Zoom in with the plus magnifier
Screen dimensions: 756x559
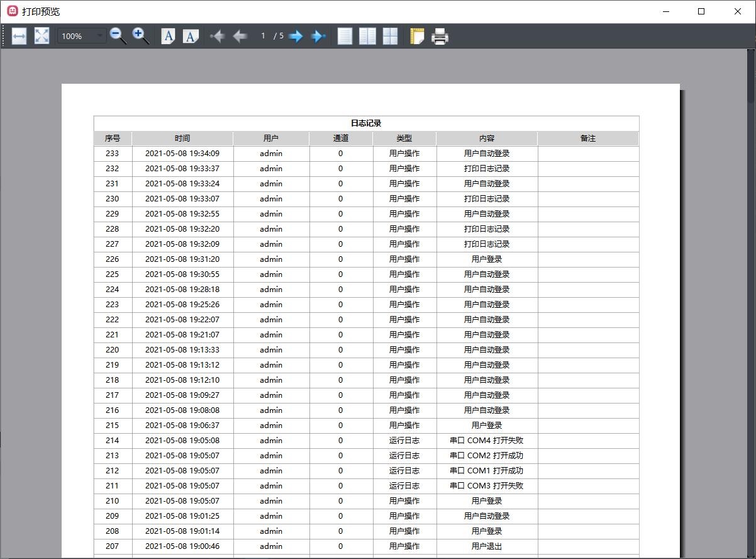[140, 37]
